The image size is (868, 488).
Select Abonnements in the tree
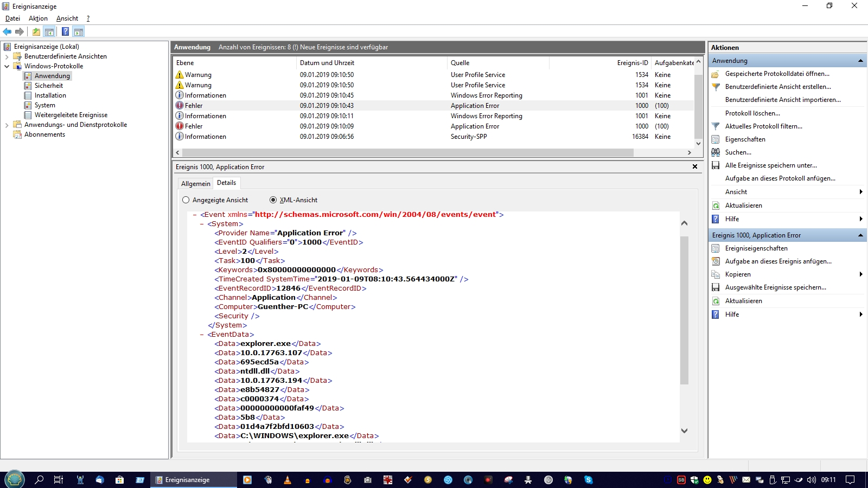click(x=44, y=134)
